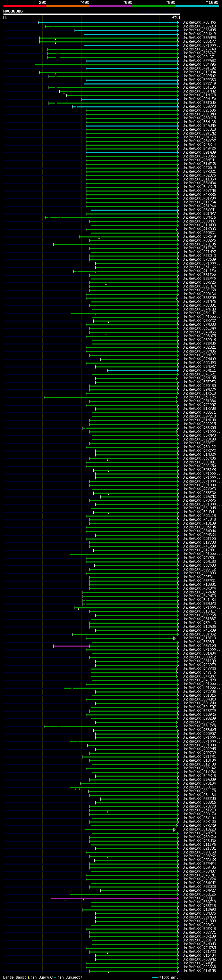Select label UniRef100_B7G1G4

click(x=199, y=784)
